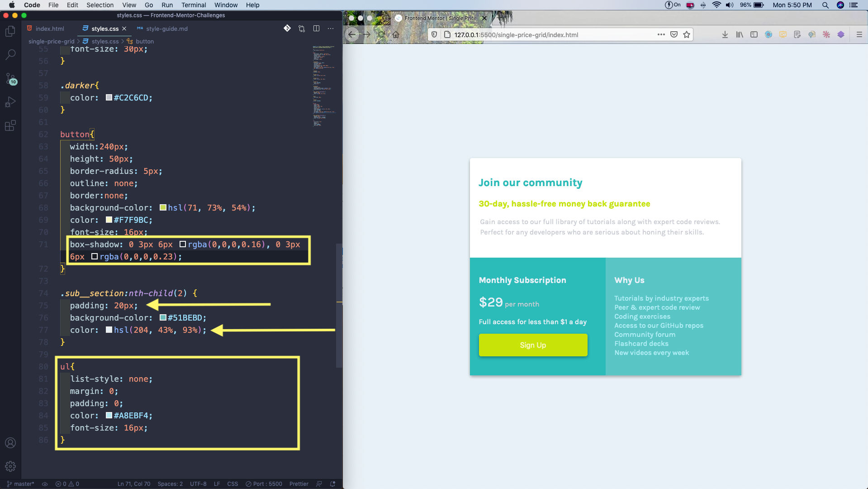Open the File menu in menu bar
Screen dimensions: 868x489
(53, 5)
